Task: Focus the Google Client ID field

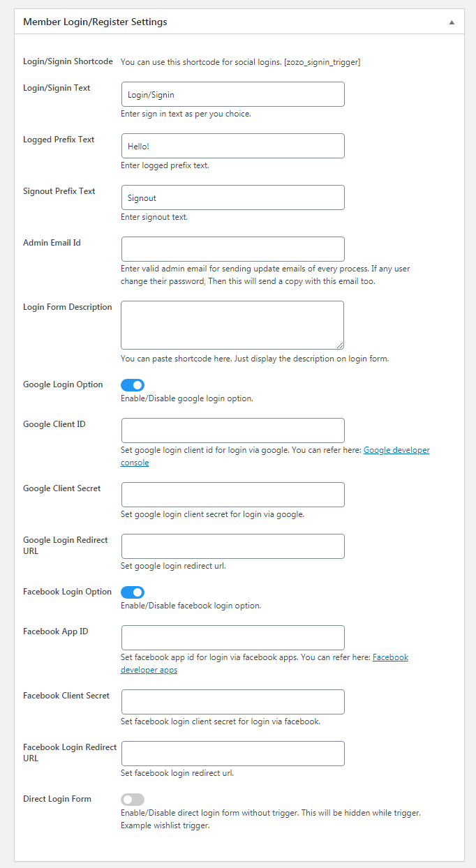Action: tap(232, 431)
